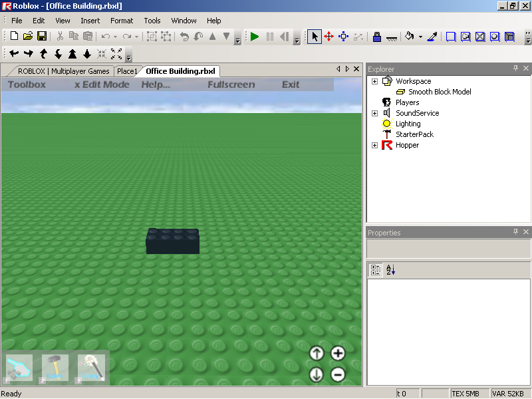Click the blue Resize tool icon
This screenshot has width=532, height=399.
coord(344,37)
